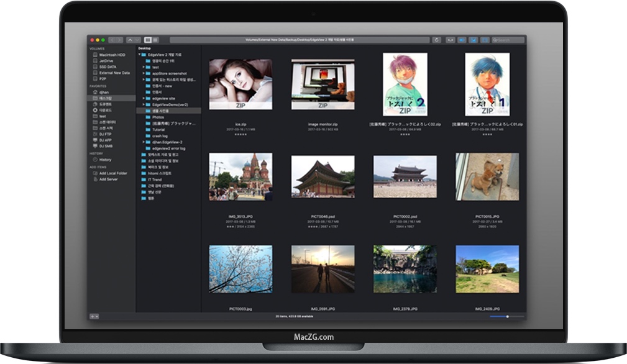The height and width of the screenshot is (364, 627).
Task: Switch to grid thumbnail view mode
Action: point(148,40)
